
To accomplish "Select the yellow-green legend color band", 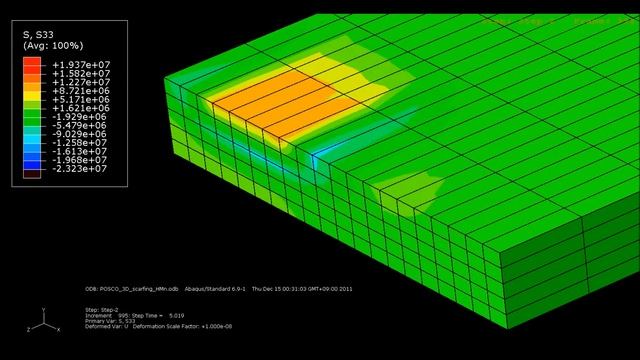I will pyautogui.click(x=32, y=104).
